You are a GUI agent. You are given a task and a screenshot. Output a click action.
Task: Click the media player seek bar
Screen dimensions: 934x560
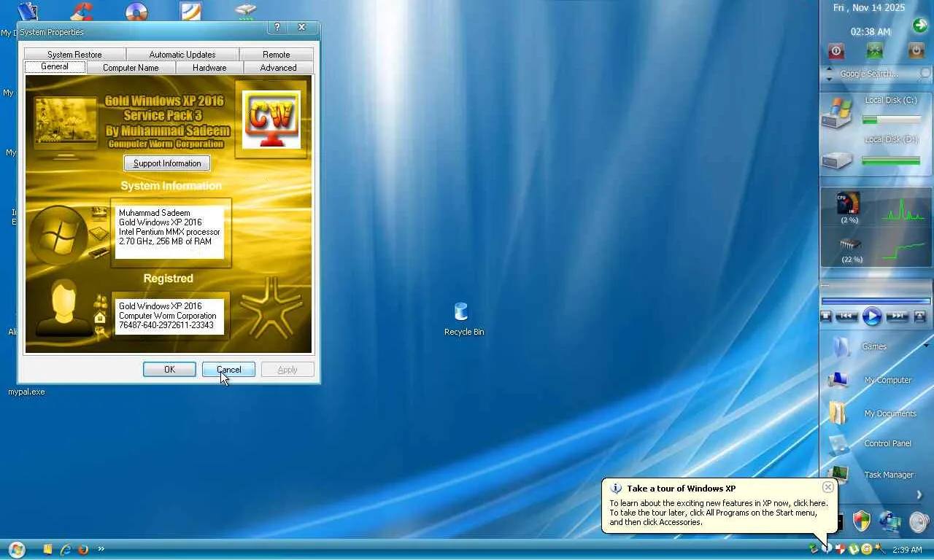click(876, 300)
